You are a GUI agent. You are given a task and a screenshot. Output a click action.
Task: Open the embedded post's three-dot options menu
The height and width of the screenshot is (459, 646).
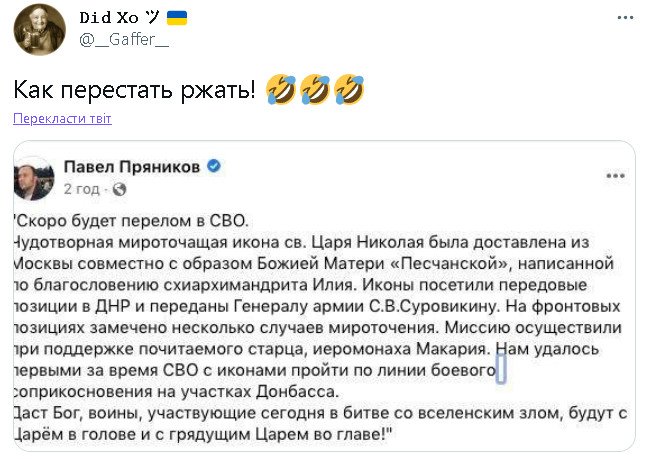pos(614,176)
